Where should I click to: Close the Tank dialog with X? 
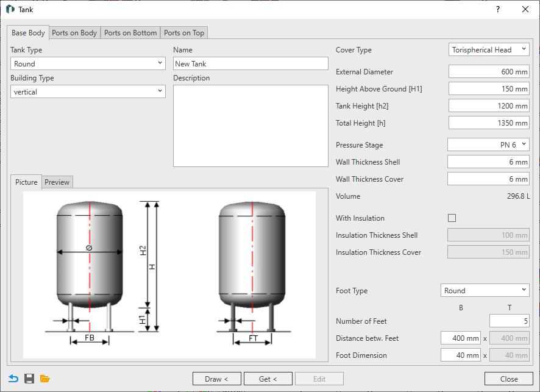point(525,9)
